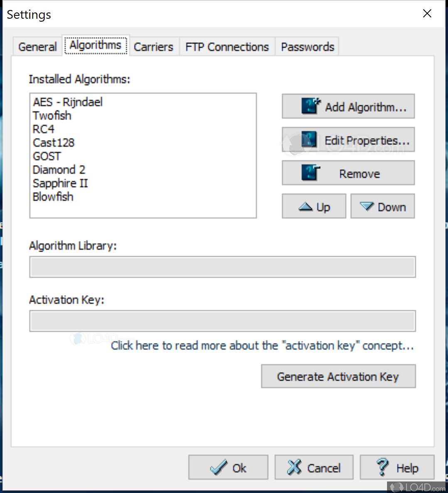Viewport: 448px width, 493px height.
Task: Click the Help question mark icon
Action: point(382,467)
